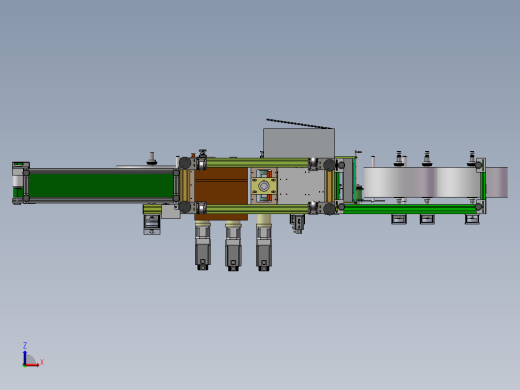This screenshot has width=520, height=390.
Task: Pick the yellow square flange plate
Action: pyautogui.click(x=264, y=186)
